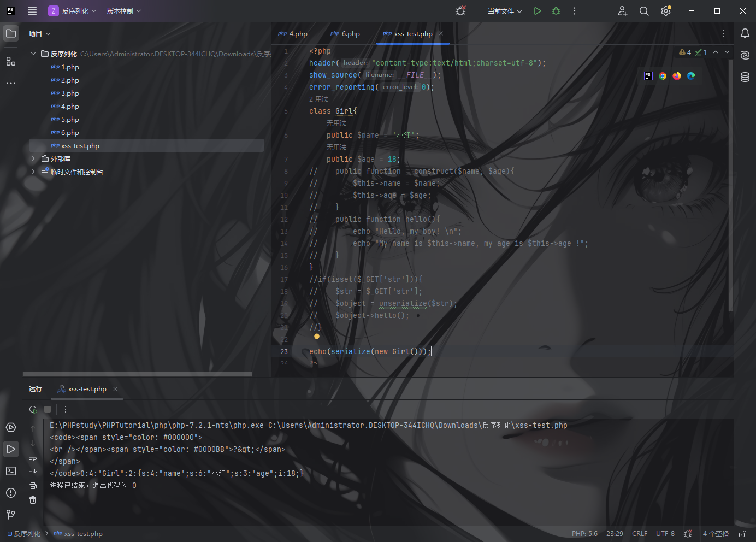Expand the 外部库 node
This screenshot has height=542, width=756.
33,158
